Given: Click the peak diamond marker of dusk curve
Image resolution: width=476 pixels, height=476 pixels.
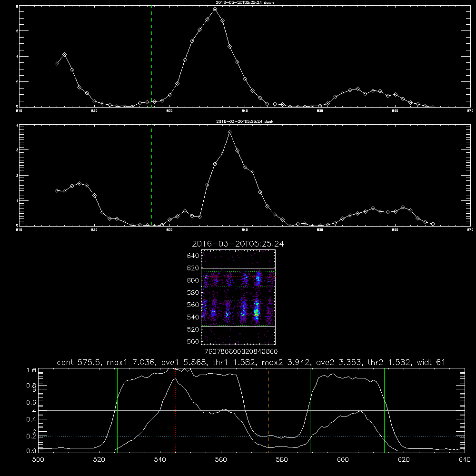Looking at the screenshot, I should coord(230,132).
